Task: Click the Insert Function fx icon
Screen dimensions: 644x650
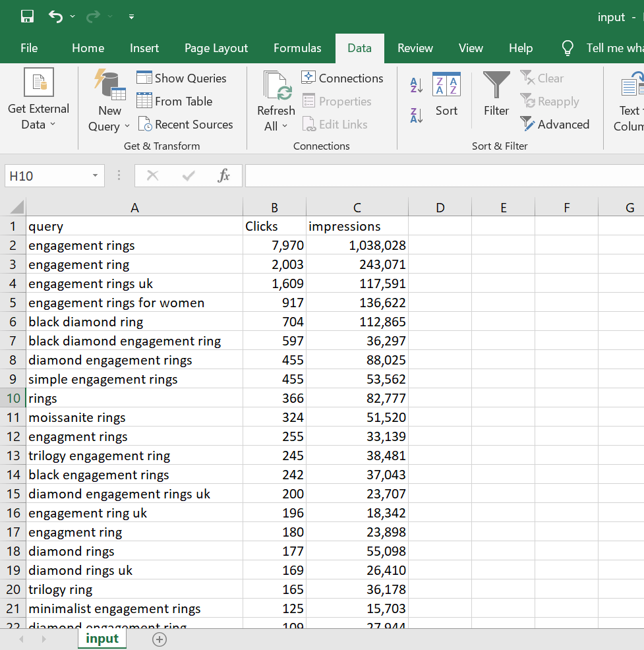Action: pos(223,176)
